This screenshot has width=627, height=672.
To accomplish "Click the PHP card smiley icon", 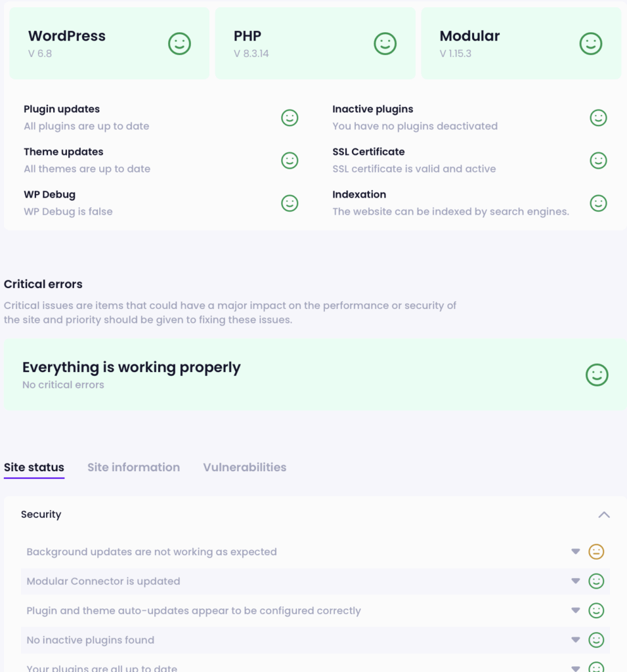I will tap(385, 44).
